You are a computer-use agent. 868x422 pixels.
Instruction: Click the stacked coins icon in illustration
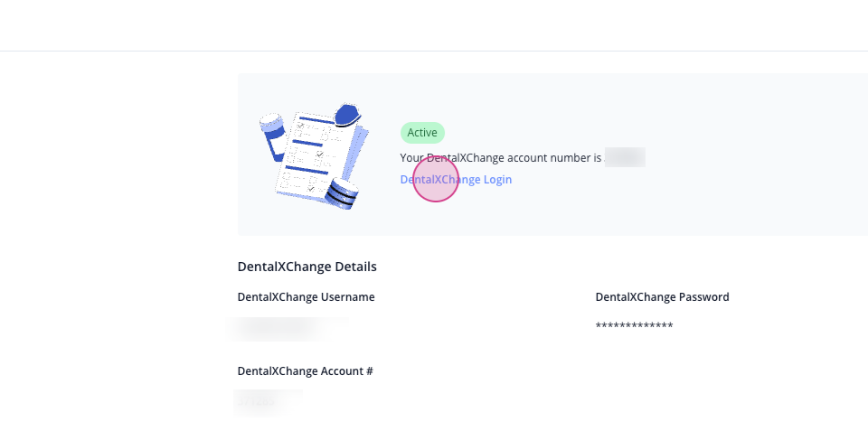(342, 194)
